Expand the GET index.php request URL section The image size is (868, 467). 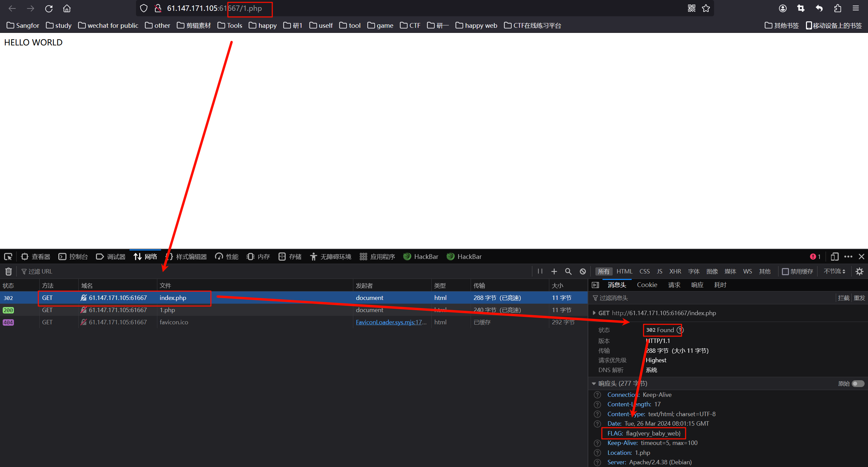(594, 313)
